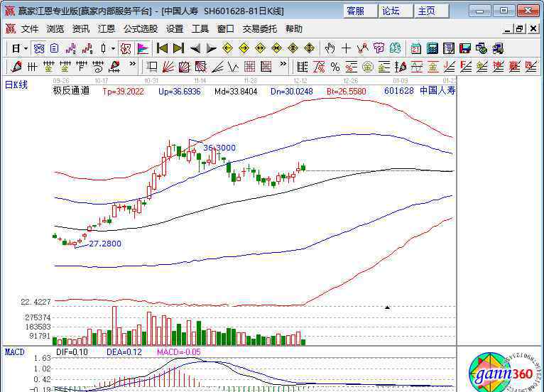Open the 交易委托 menu
This screenshot has width=544, height=392.
pyautogui.click(x=259, y=29)
